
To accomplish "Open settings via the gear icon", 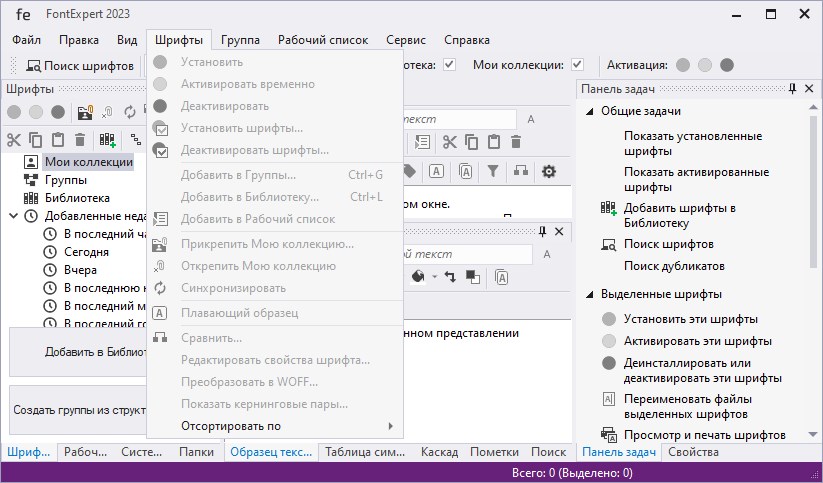I will coord(549,171).
